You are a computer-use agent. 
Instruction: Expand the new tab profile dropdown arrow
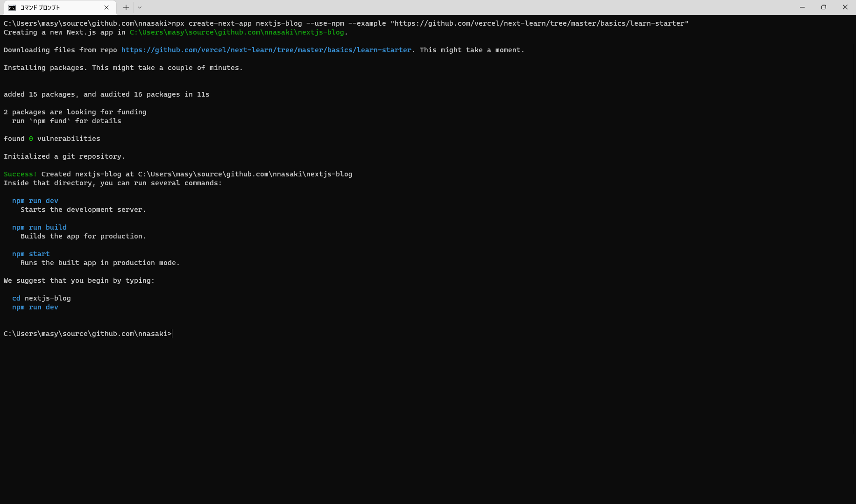click(x=140, y=7)
